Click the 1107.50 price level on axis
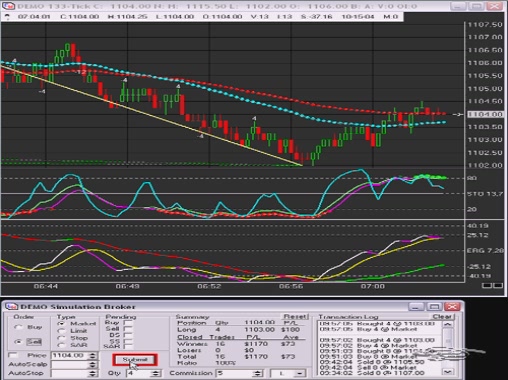The height and width of the screenshot is (380, 508). (485, 25)
